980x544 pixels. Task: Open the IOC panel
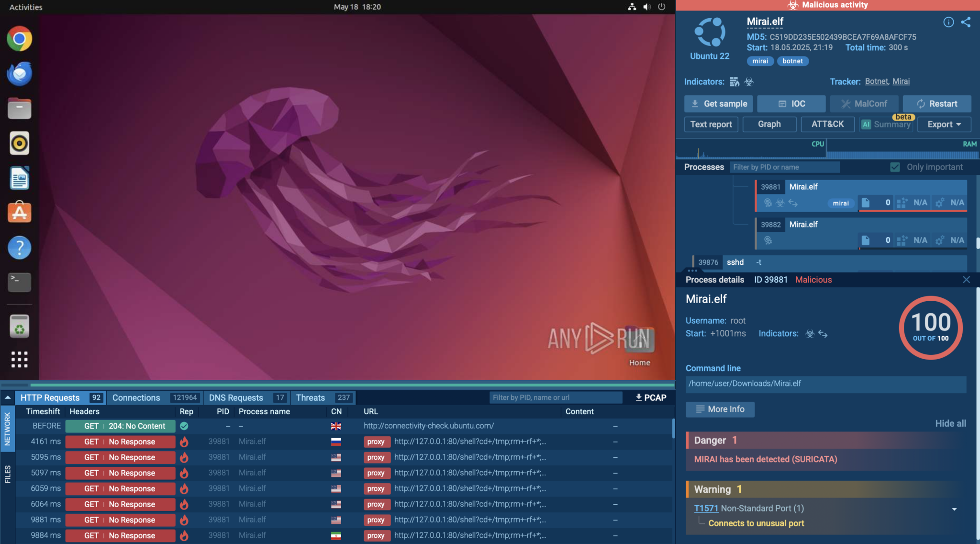coord(791,103)
